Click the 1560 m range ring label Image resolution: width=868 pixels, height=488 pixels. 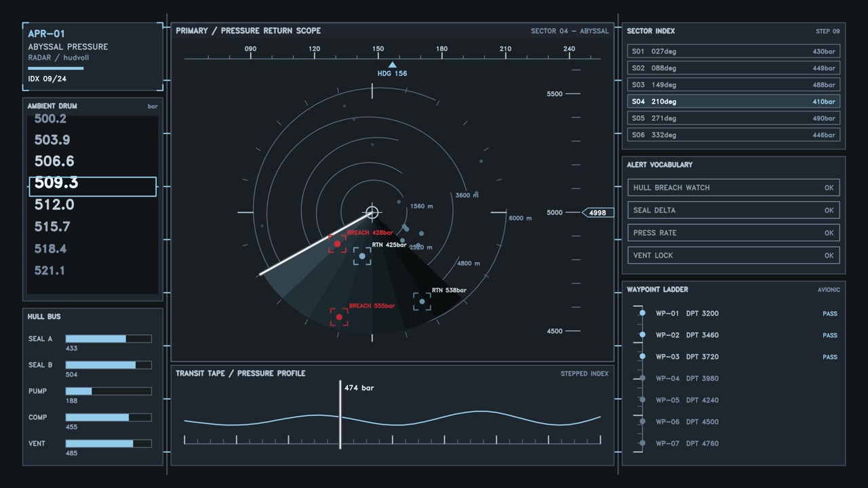(422, 206)
